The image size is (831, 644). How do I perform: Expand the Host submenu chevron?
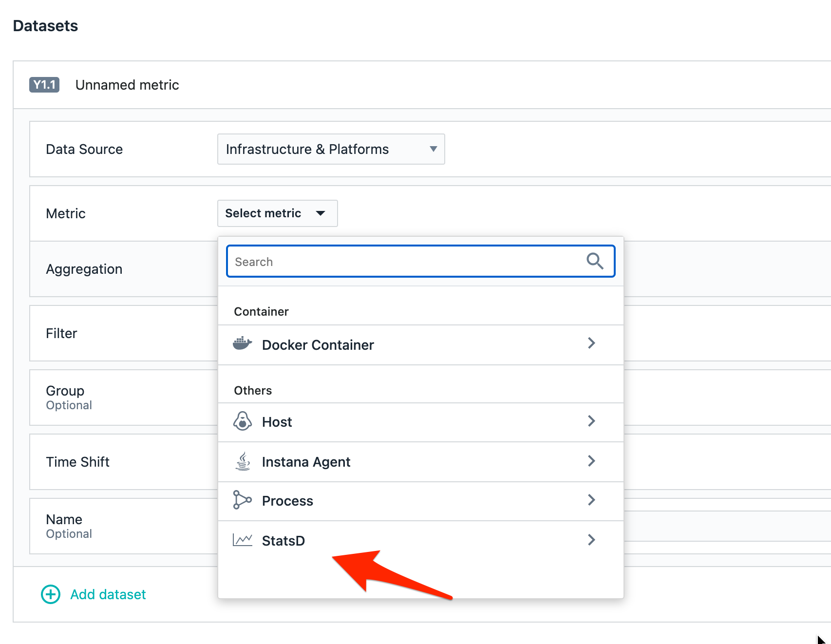pos(591,421)
